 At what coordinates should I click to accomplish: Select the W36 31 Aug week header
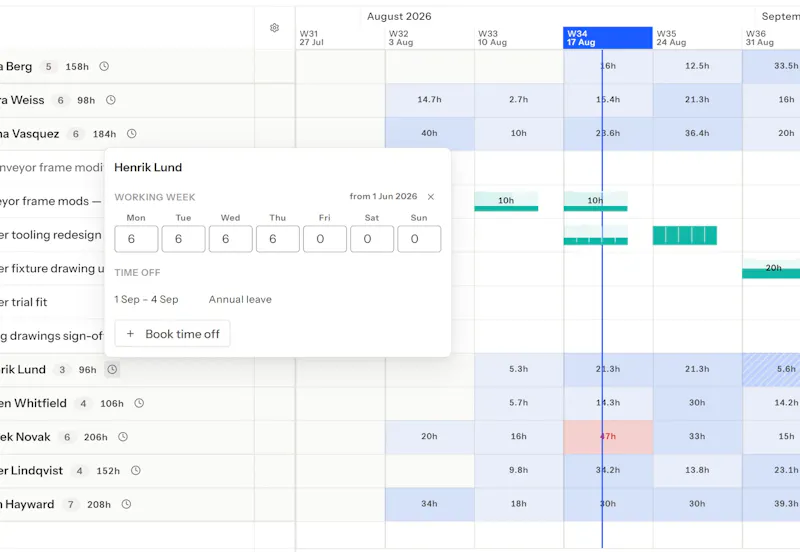[771, 38]
